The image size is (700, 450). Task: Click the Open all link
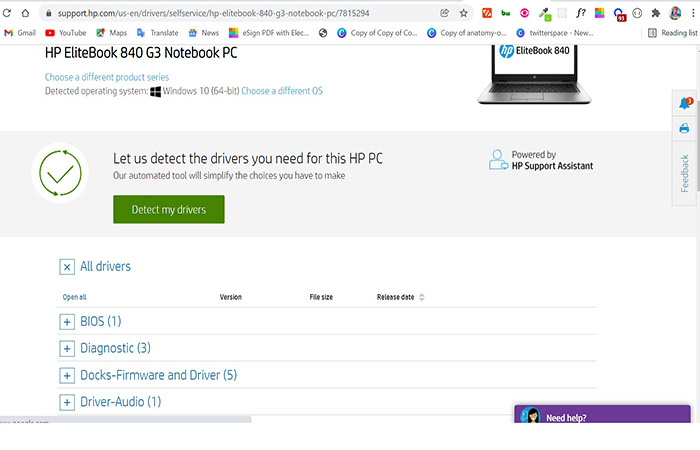pos(74,297)
